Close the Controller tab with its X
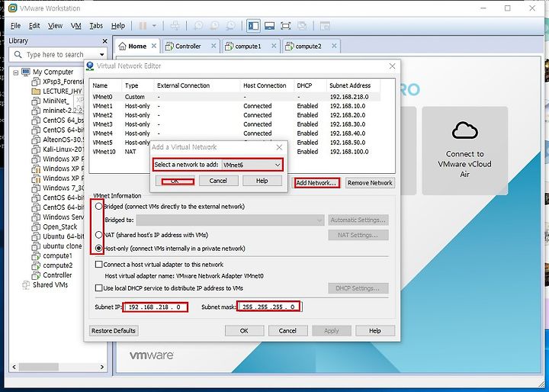Screen dimensions: 549x392 (213, 46)
